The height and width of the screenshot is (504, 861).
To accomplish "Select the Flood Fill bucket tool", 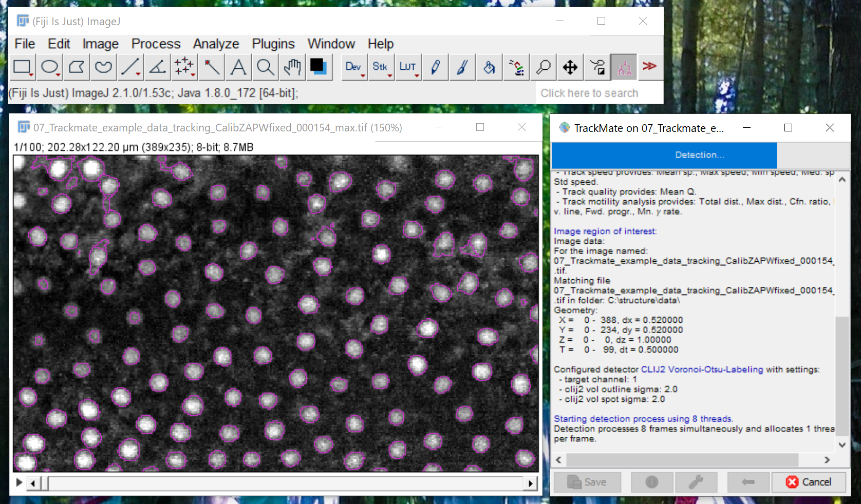I will [489, 67].
